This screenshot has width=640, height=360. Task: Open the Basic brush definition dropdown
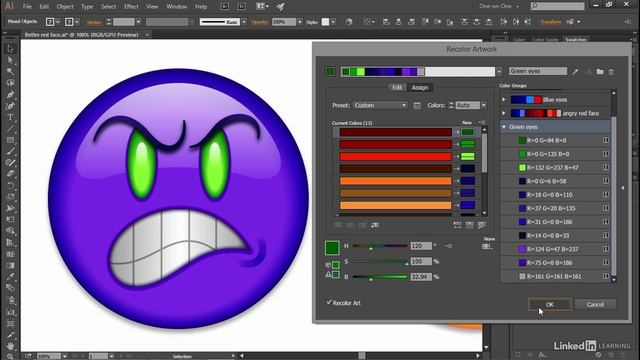pyautogui.click(x=244, y=22)
